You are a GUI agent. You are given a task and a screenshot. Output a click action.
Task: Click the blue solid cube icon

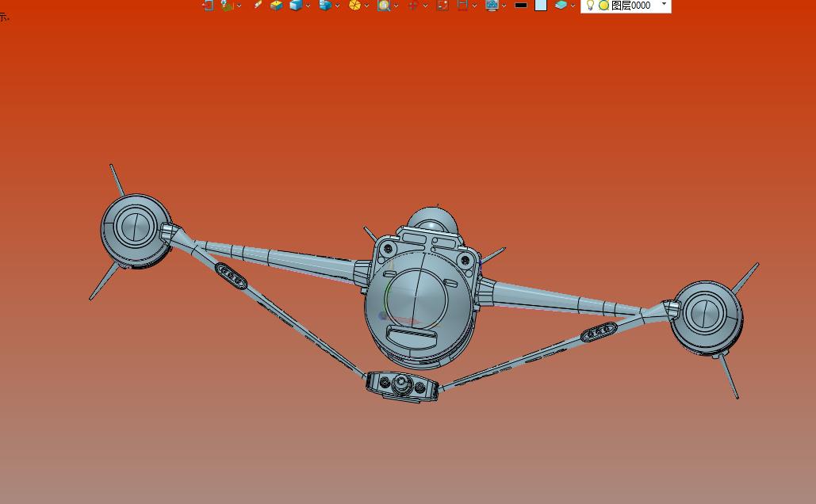[296, 6]
